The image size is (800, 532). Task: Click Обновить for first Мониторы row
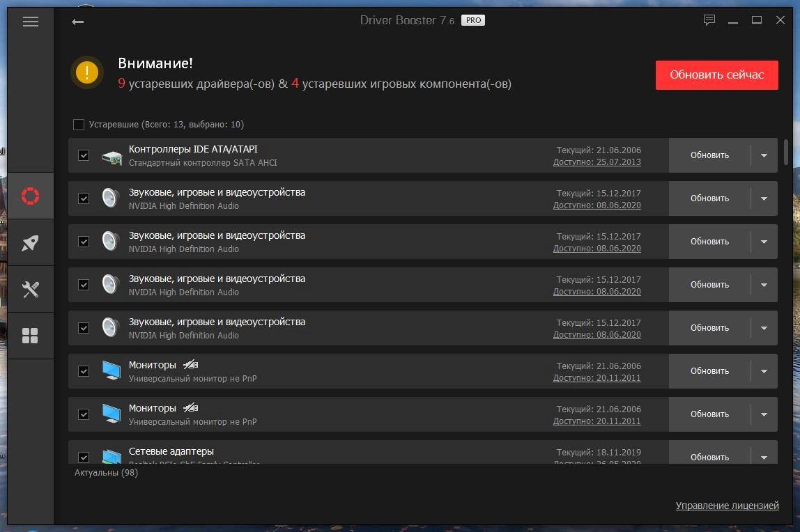(x=709, y=371)
